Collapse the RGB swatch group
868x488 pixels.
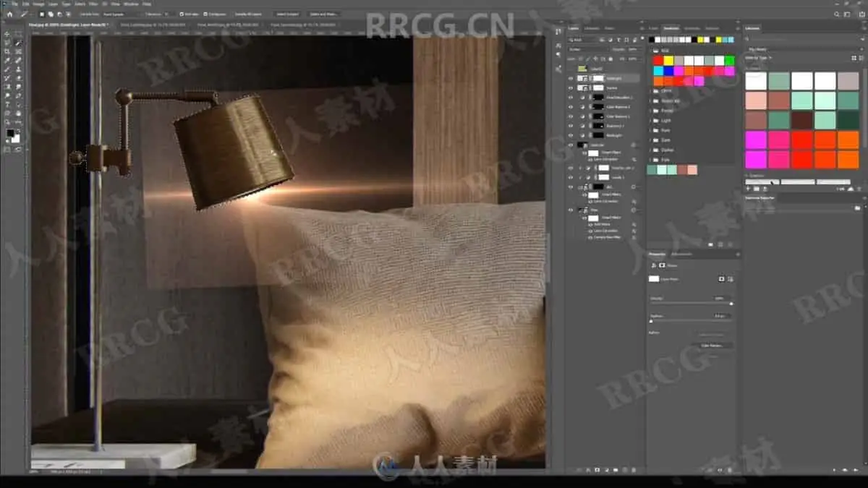pyautogui.click(x=650, y=51)
